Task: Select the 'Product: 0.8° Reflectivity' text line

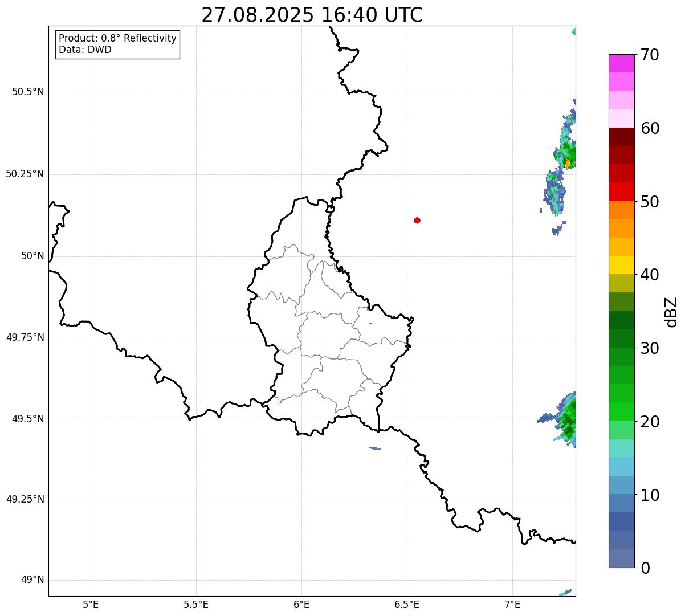Action: tap(118, 38)
